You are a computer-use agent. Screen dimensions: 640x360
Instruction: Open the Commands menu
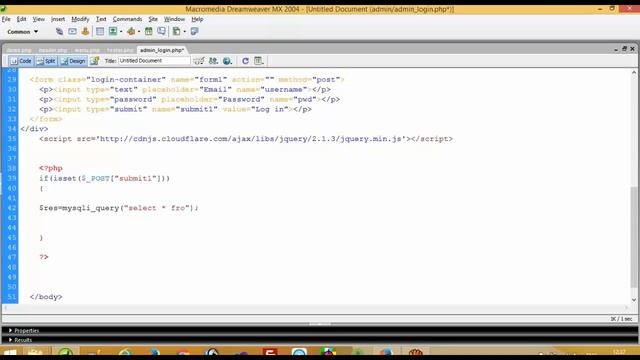tap(127, 19)
